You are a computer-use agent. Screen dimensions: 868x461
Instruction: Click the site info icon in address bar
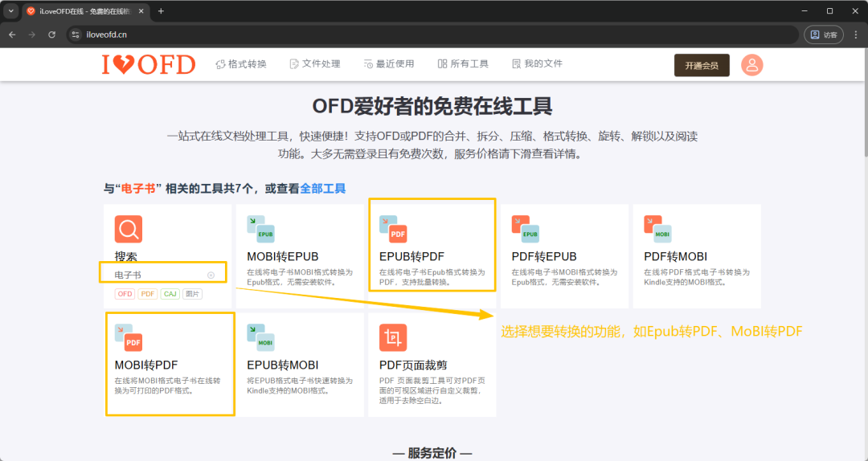(76, 35)
